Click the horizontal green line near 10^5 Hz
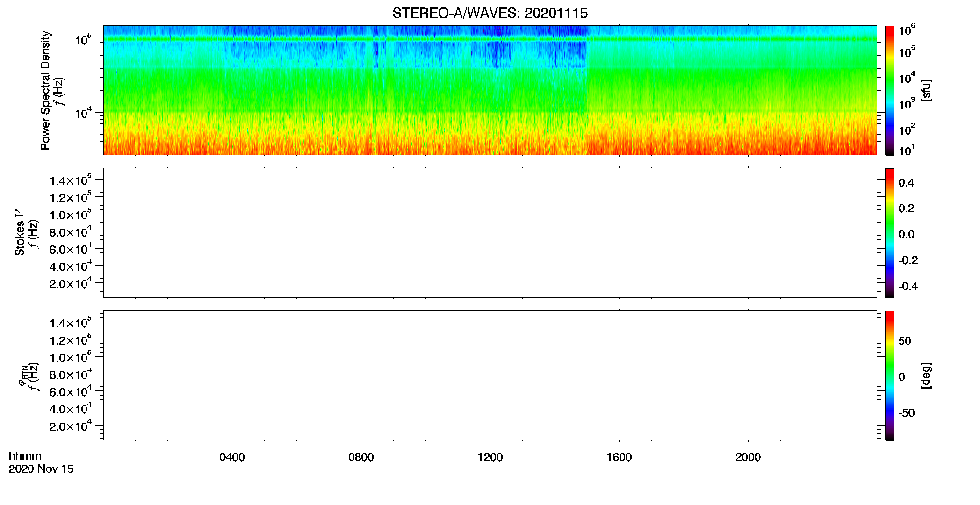The width and height of the screenshot is (980, 505). [x=490, y=39]
